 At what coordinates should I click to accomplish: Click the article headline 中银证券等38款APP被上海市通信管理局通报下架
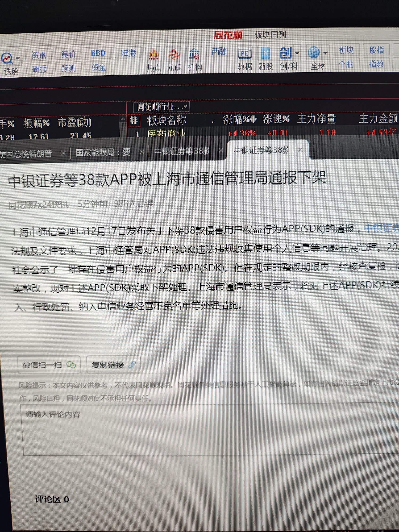coord(167,179)
